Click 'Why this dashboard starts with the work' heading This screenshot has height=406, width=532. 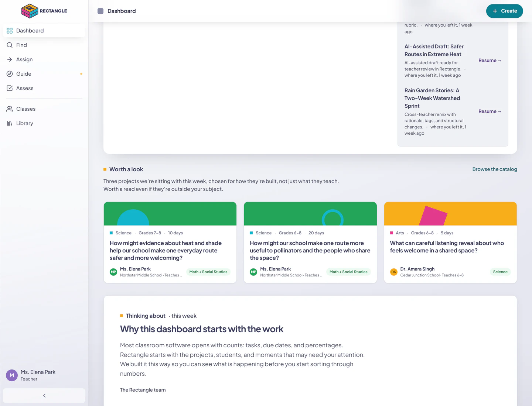[202, 329]
